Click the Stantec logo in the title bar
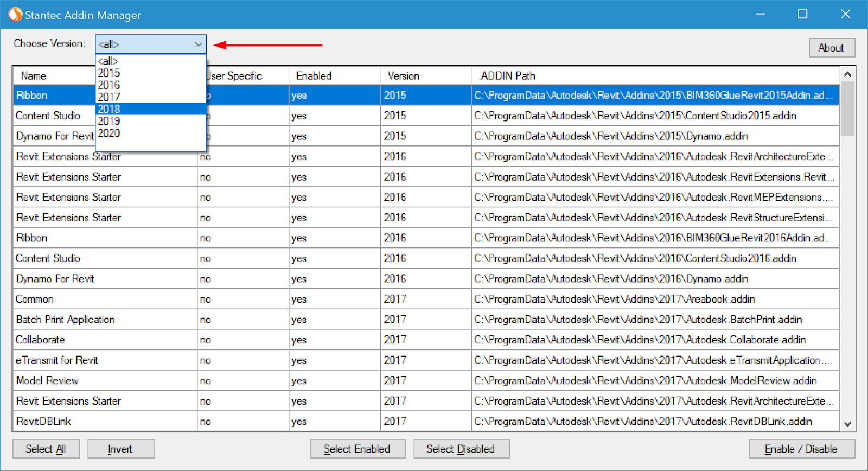The width and height of the screenshot is (868, 471). (x=15, y=14)
